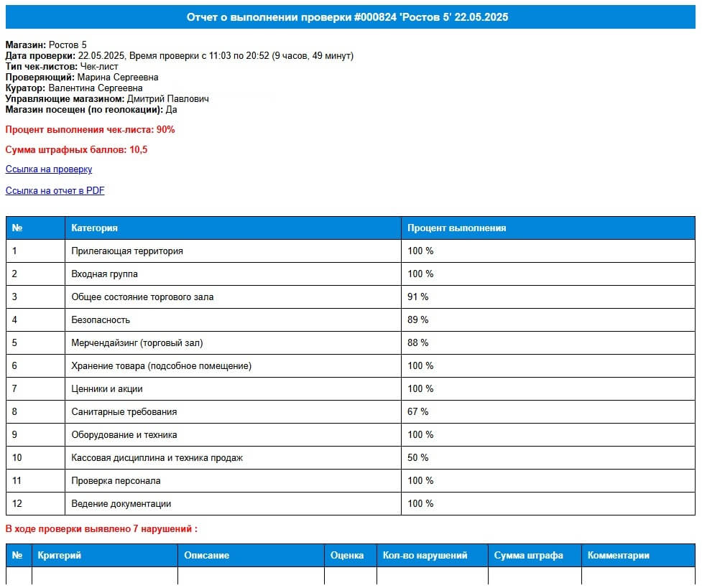
Task: Select the 'Санитарные требования' cell
Action: 233,411
